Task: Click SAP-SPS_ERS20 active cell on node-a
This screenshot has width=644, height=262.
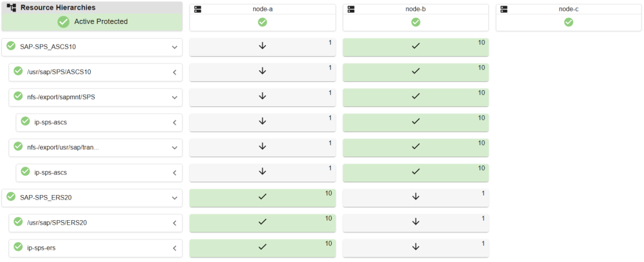Action: click(x=262, y=197)
